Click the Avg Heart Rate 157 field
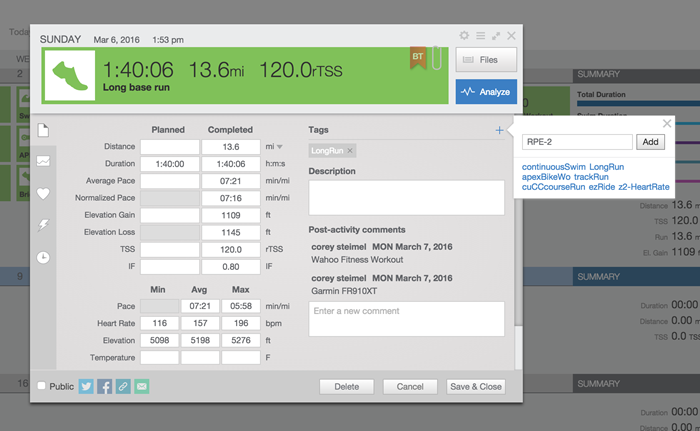 click(200, 323)
